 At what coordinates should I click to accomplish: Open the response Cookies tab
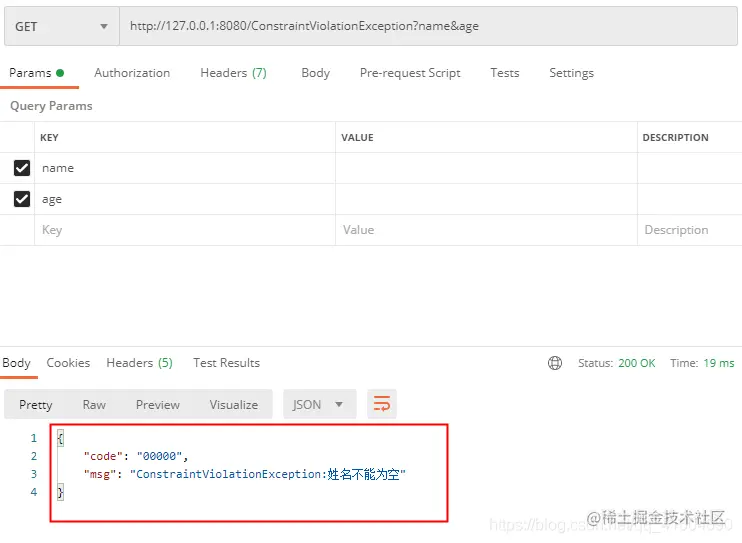68,363
